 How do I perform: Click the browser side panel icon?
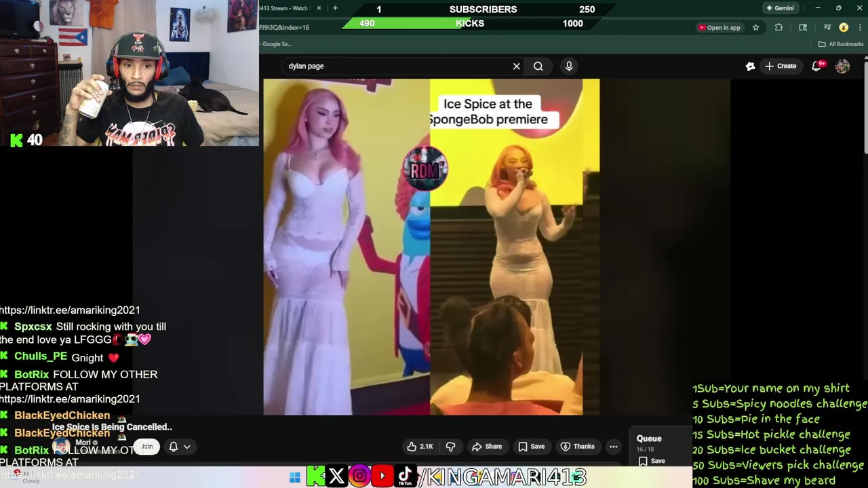tap(803, 28)
